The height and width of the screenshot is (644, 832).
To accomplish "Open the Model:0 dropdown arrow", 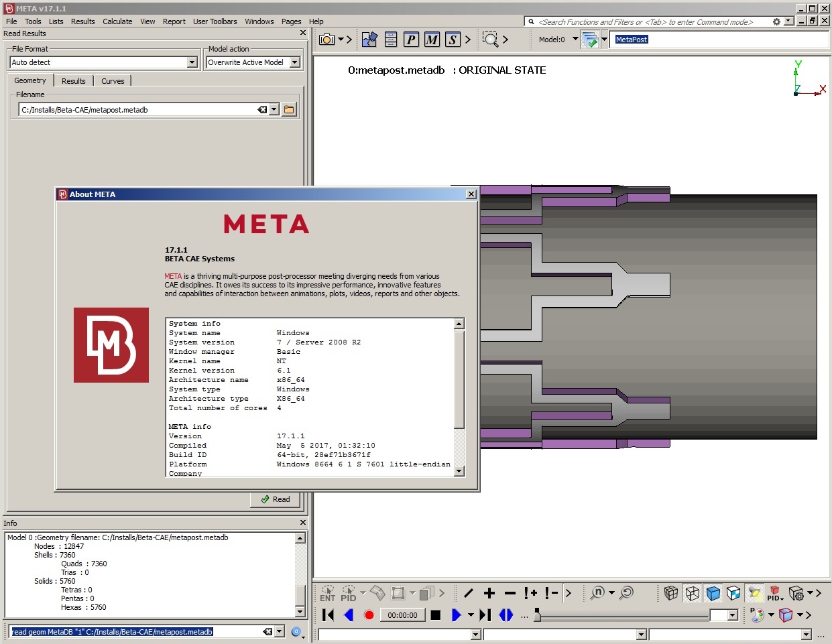I will click(x=575, y=39).
